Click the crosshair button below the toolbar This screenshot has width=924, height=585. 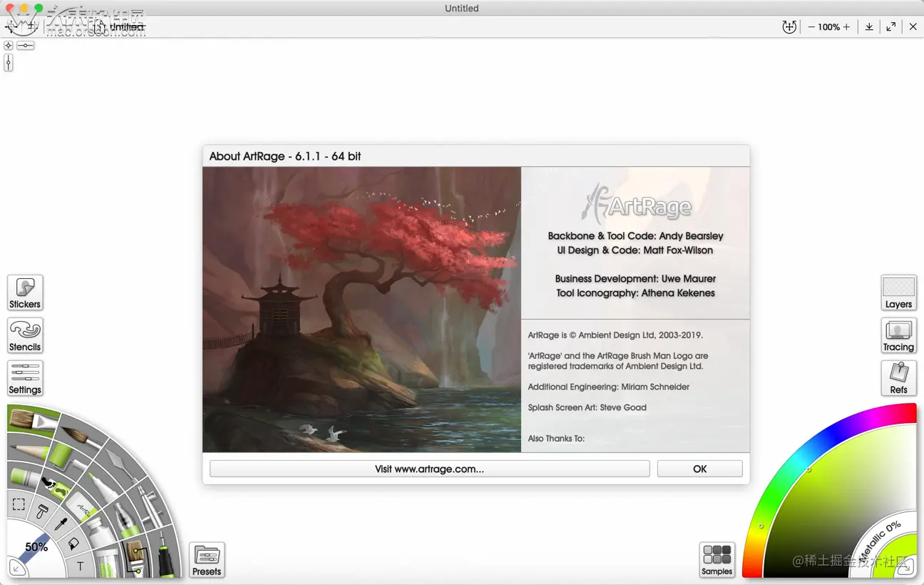point(9,45)
